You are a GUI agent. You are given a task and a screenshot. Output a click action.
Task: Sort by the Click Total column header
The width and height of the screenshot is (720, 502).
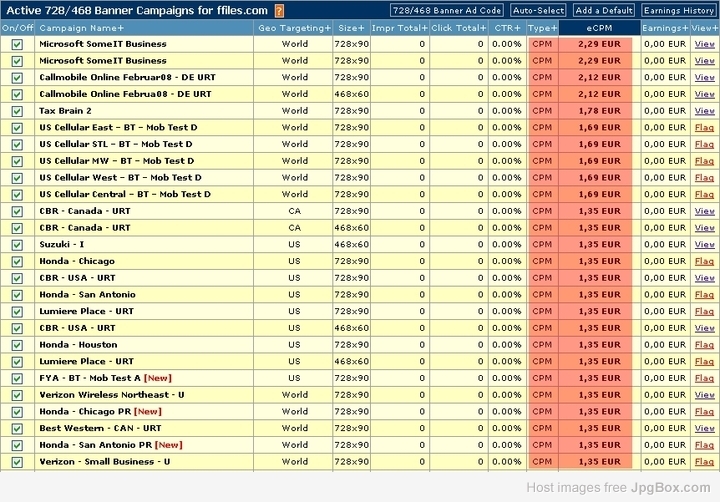pos(458,28)
